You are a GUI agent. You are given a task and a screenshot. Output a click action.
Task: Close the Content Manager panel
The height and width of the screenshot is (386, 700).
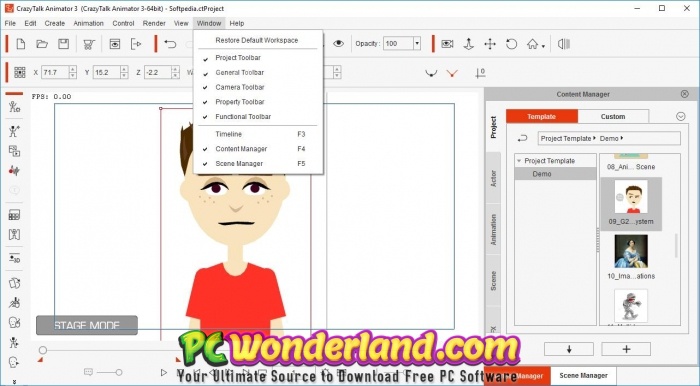click(x=684, y=94)
